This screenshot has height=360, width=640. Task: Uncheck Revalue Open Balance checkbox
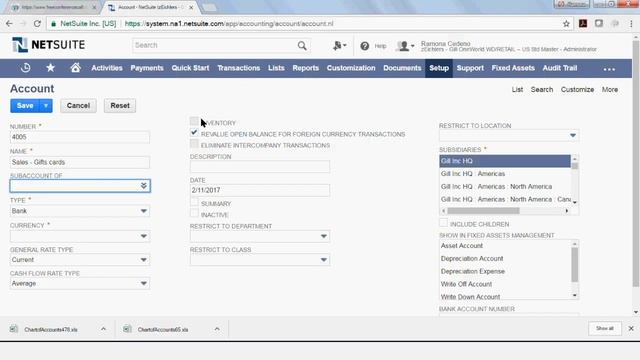point(194,133)
